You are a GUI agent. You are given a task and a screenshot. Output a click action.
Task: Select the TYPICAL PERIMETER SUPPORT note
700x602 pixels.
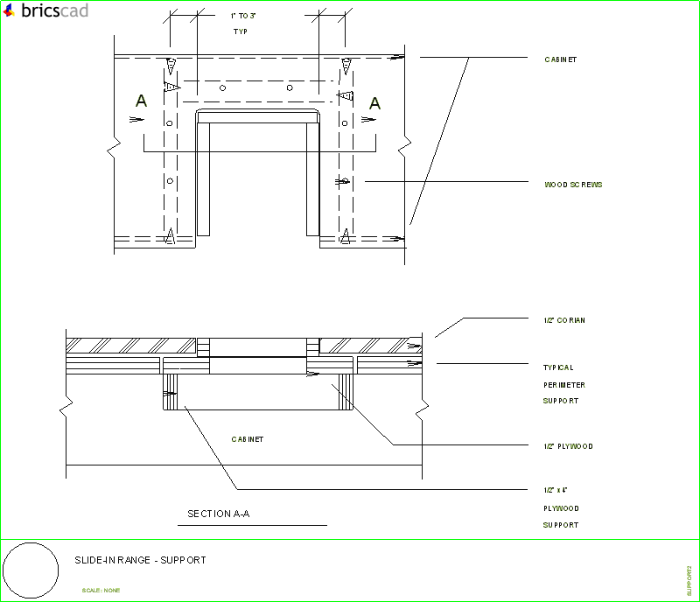coord(564,384)
